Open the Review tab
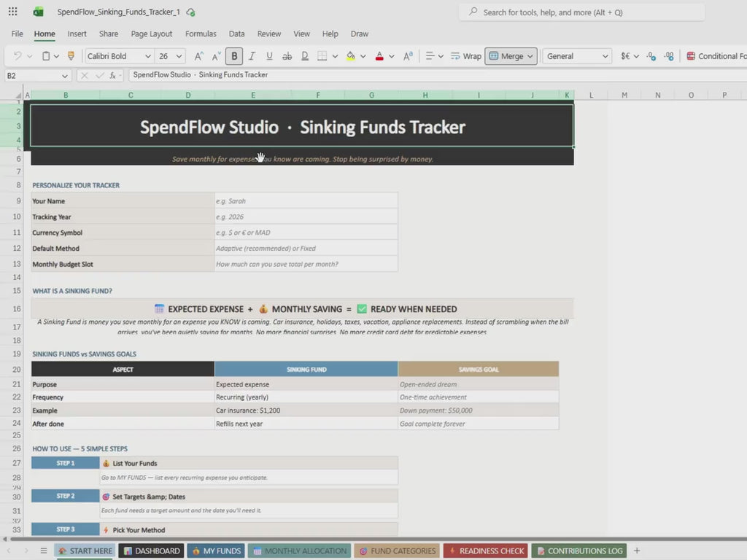Viewport: 747px width, 560px height. [x=268, y=34]
